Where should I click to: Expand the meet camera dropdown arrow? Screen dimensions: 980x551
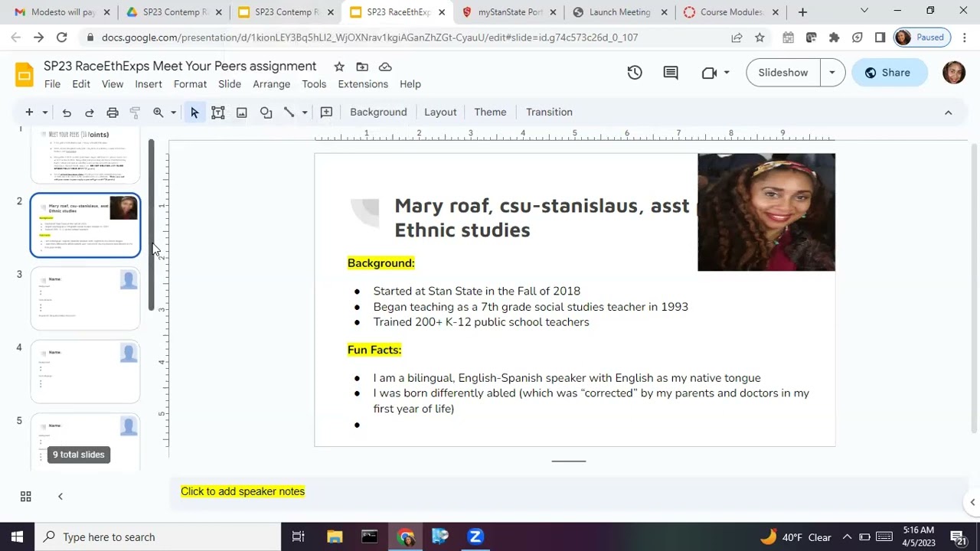click(x=727, y=73)
